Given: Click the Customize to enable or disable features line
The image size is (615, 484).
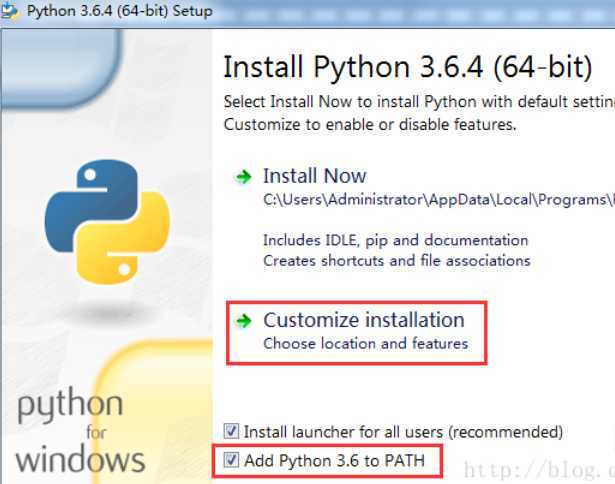Looking at the screenshot, I should (370, 125).
